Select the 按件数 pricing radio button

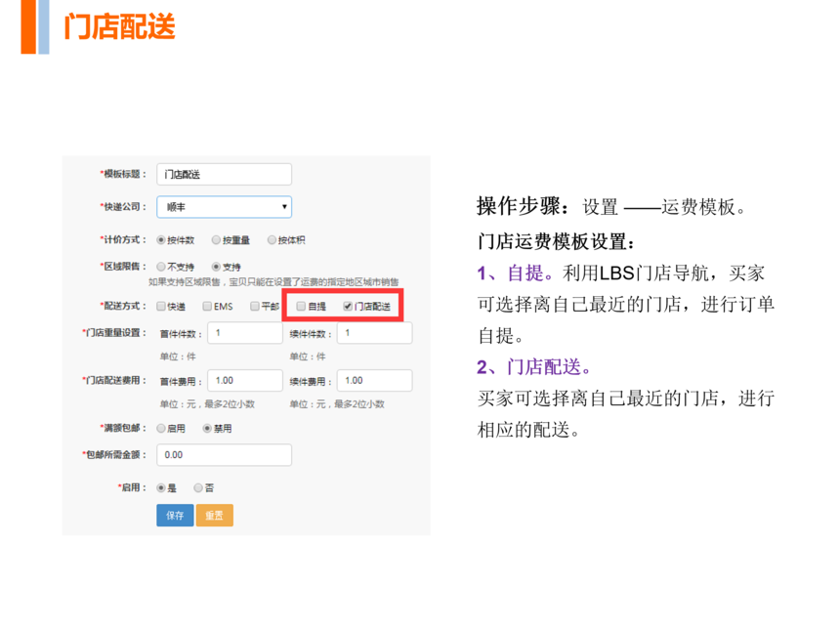161,239
